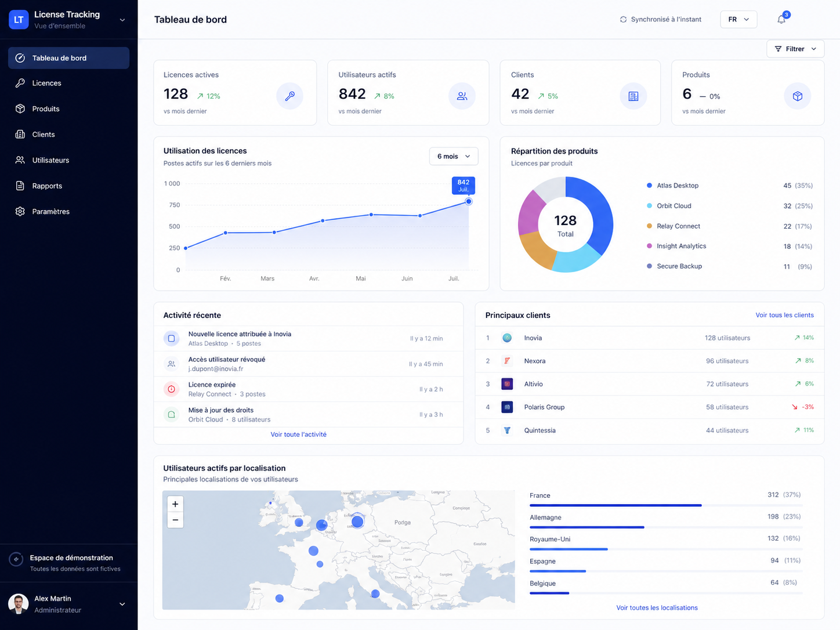Click the France progress bar
Viewport: 840px width, 630px height.
[666, 505]
